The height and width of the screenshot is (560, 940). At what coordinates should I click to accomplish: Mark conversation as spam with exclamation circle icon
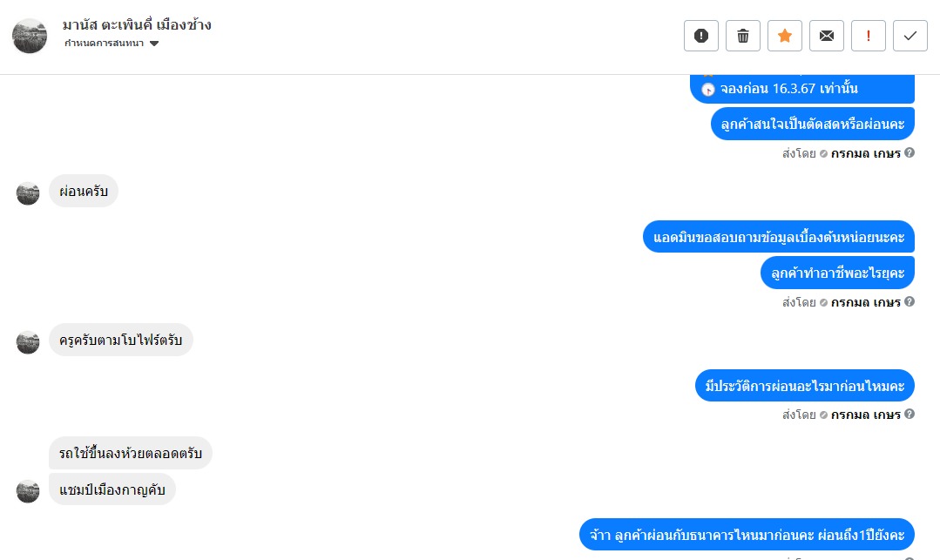click(x=700, y=36)
